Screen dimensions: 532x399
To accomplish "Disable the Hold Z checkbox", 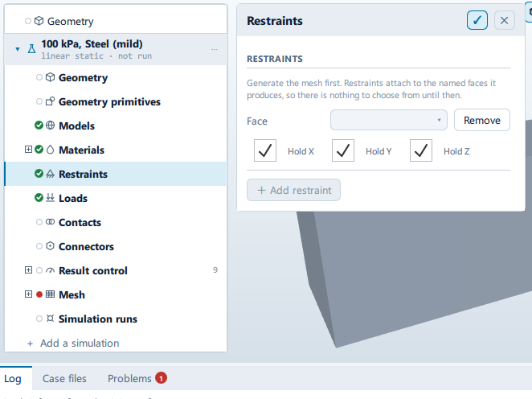I will 421,150.
